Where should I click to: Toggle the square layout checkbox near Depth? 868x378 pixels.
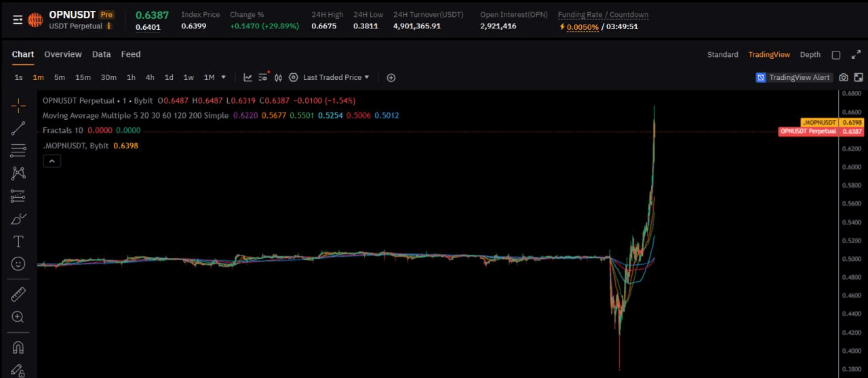(x=836, y=55)
